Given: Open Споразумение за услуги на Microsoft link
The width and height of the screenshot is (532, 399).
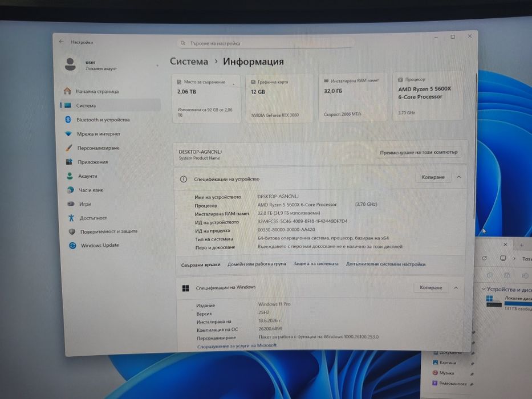Looking at the screenshot, I should pyautogui.click(x=237, y=346).
